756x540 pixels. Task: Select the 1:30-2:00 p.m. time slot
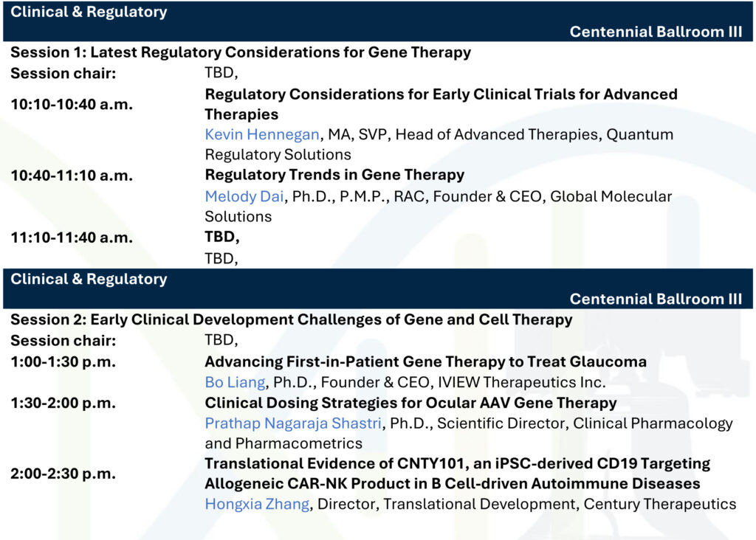pos(63,404)
